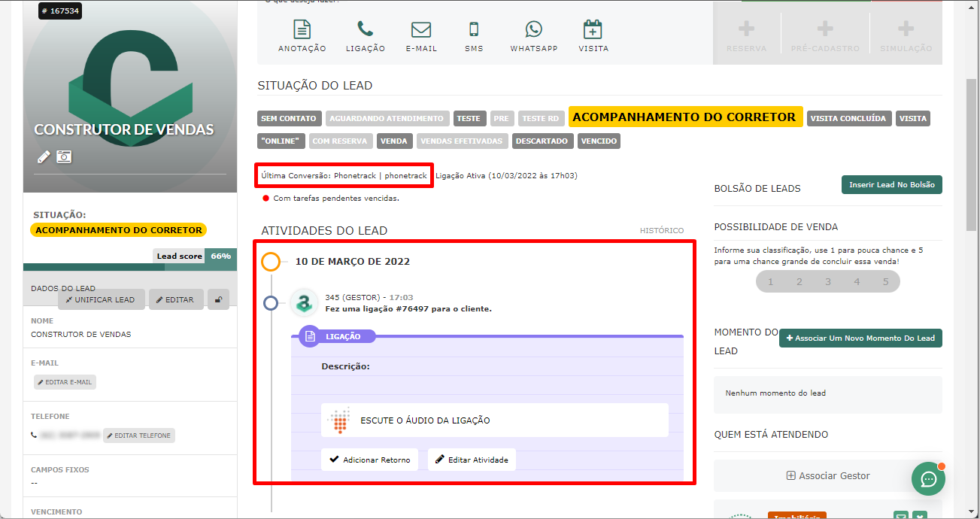Choose the TESTE RD status tag
The width and height of the screenshot is (980, 519).
tap(541, 118)
